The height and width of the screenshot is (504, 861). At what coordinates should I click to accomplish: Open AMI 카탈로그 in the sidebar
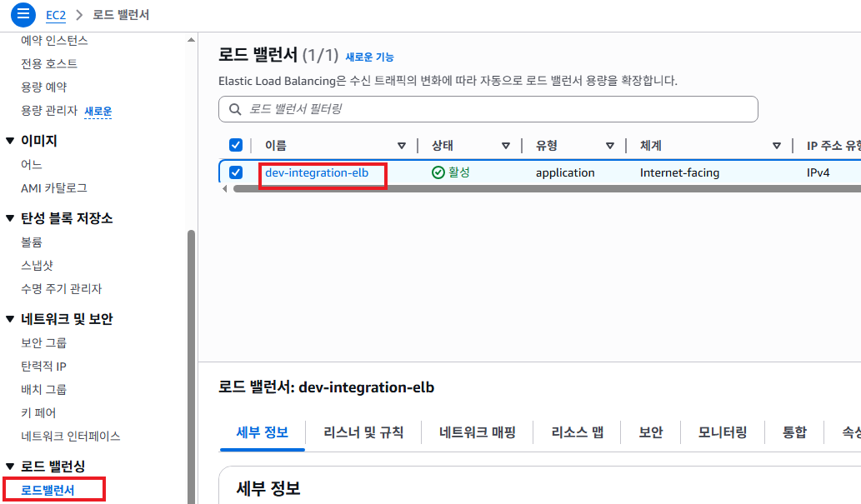[54, 188]
